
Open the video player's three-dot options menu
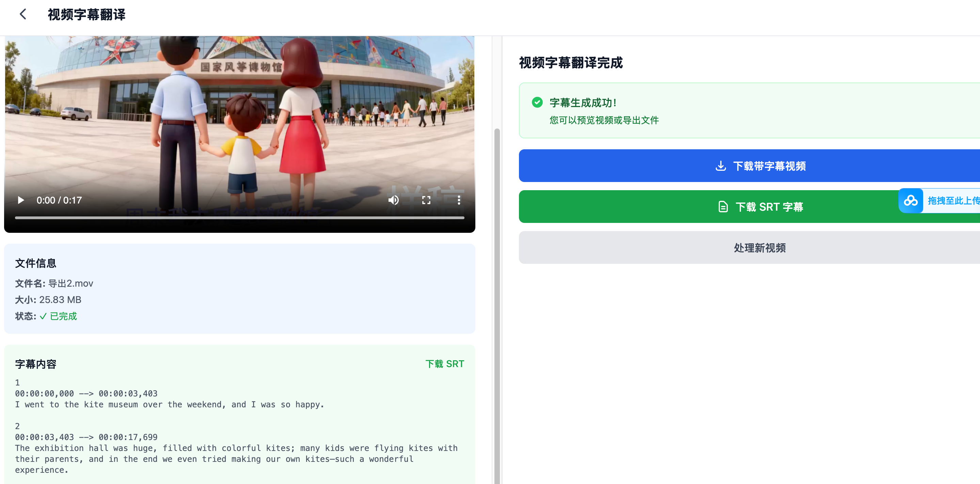[x=458, y=200]
